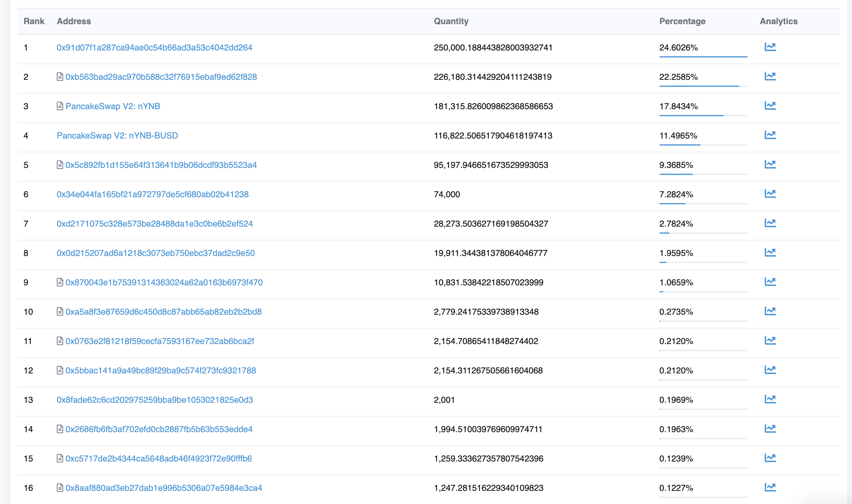
Task: Open address link starting 0x870043e1b753
Action: tap(164, 283)
